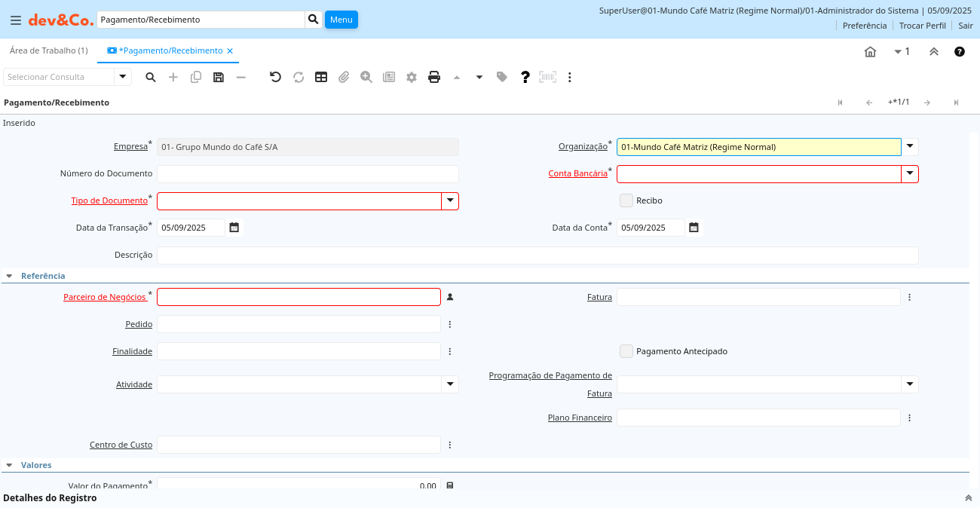Check the Pagamento Antecipado checkbox
The image size is (980, 508).
coord(626,351)
